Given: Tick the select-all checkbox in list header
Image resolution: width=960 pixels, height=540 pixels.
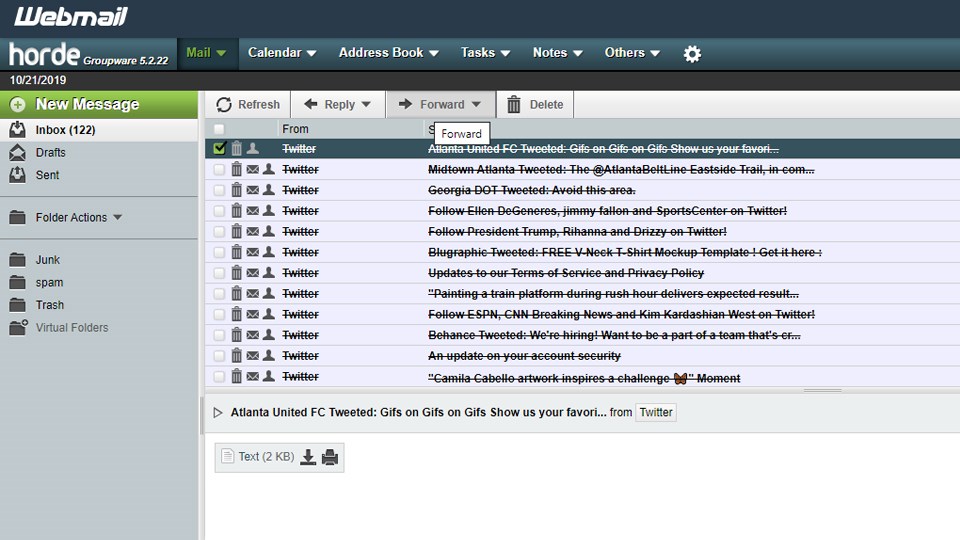Looking at the screenshot, I should tap(220, 129).
